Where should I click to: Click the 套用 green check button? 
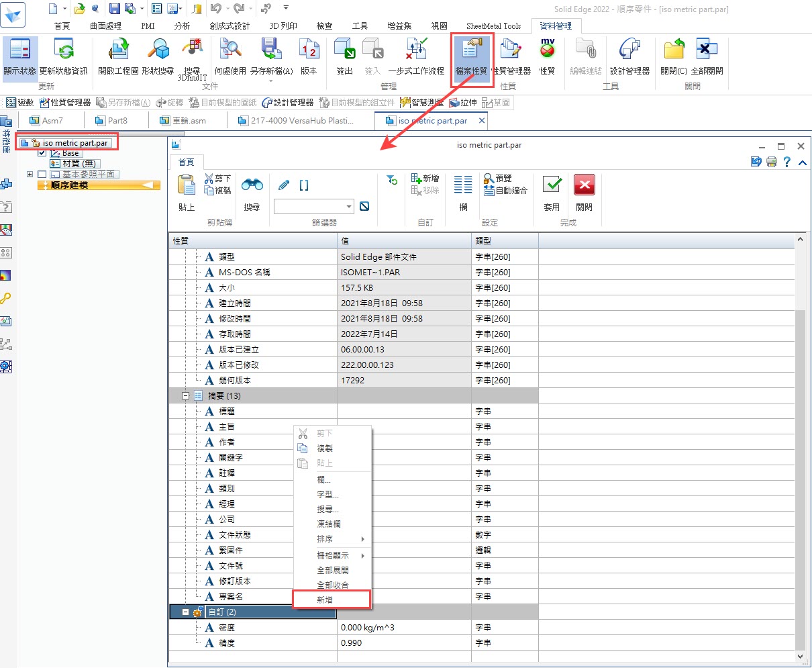(x=552, y=193)
